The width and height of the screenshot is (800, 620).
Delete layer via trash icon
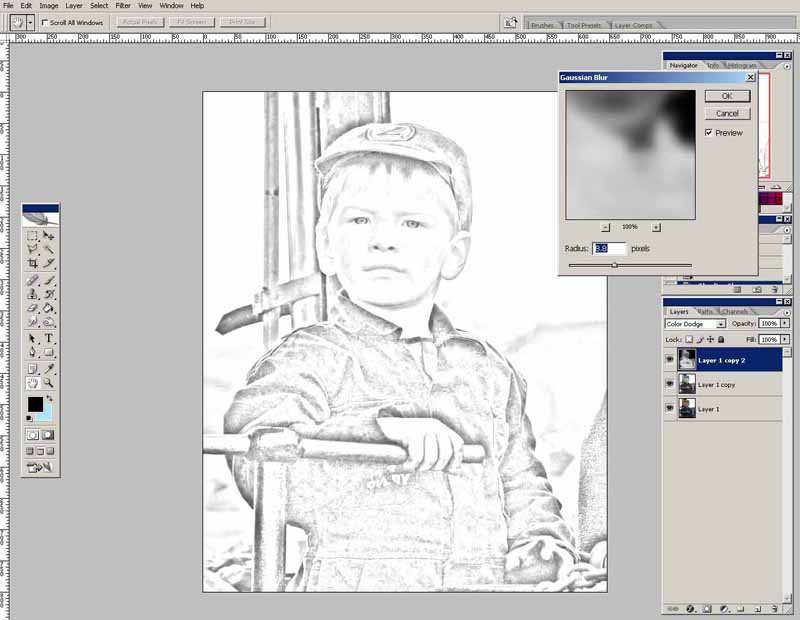tap(774, 609)
